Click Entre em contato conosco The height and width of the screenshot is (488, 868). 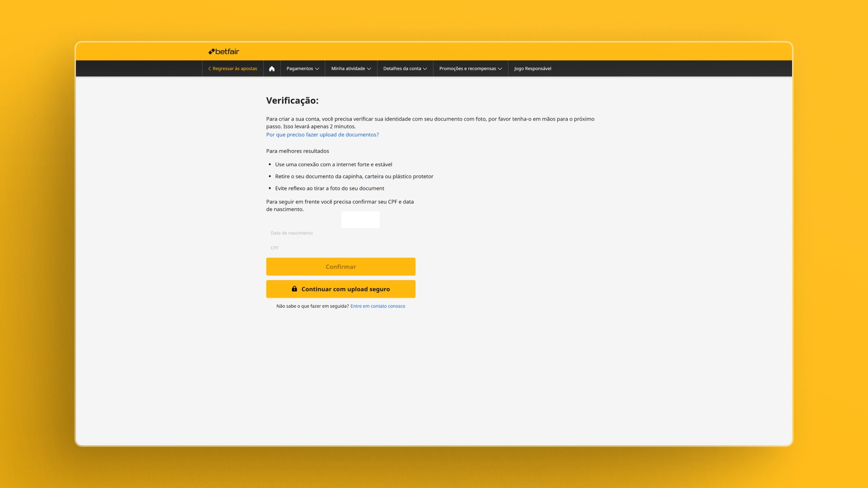pyautogui.click(x=377, y=306)
